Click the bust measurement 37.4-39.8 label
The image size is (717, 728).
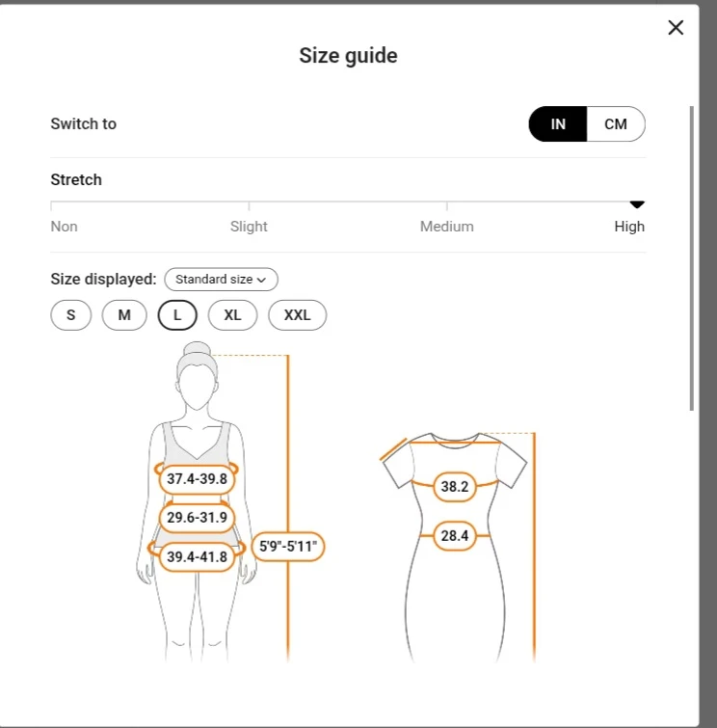coord(197,478)
